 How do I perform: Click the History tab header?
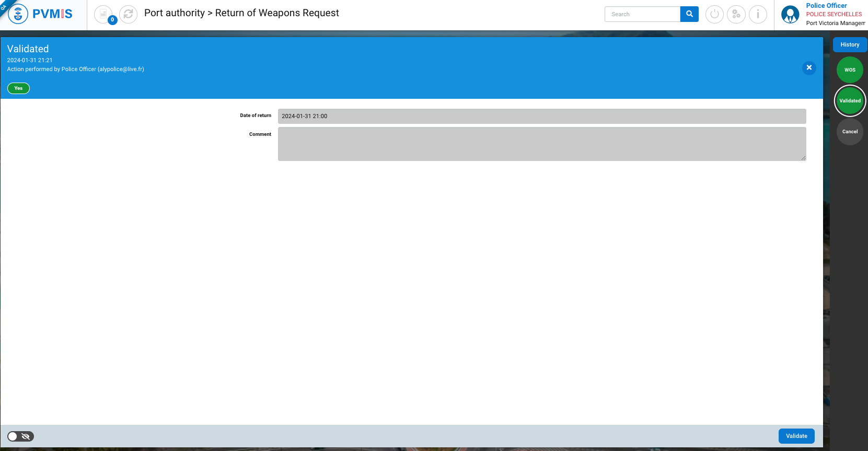(x=850, y=45)
